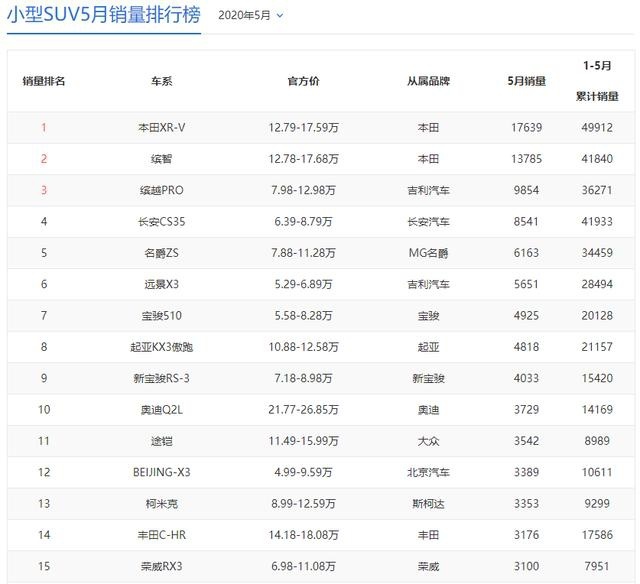Screen dimensions: 640x584
Task: Click the 从属品牌 column header
Action: coord(428,81)
